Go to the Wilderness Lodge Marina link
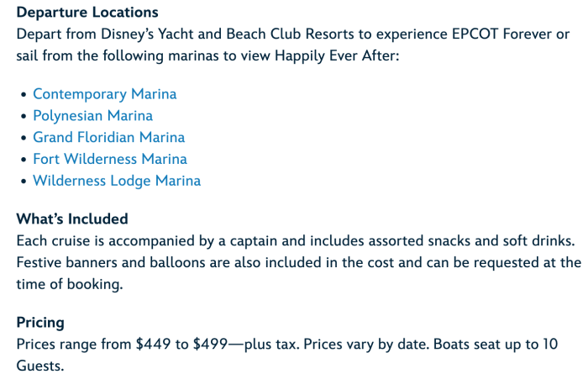This screenshot has height=374, width=588. coord(117,181)
